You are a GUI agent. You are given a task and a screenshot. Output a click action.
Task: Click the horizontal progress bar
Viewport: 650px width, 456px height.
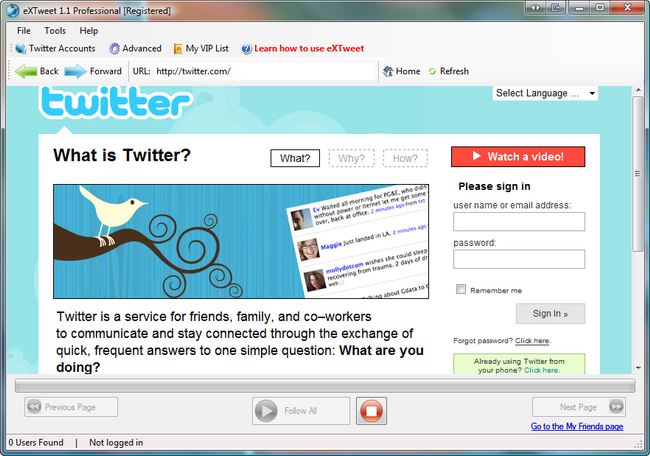click(x=325, y=386)
